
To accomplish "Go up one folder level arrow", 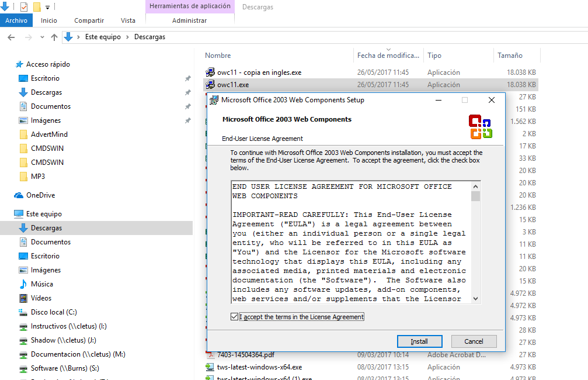I will pos(54,37).
